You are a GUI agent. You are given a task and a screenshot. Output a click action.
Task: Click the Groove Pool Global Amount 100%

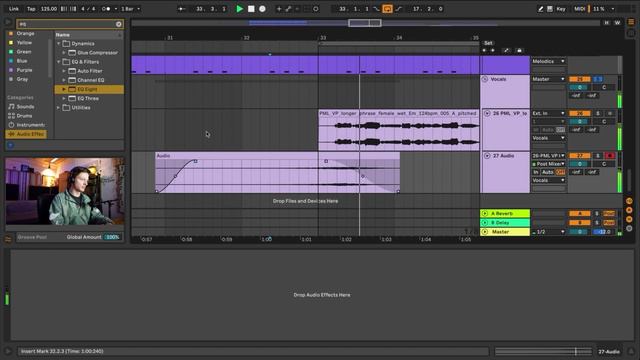click(112, 237)
